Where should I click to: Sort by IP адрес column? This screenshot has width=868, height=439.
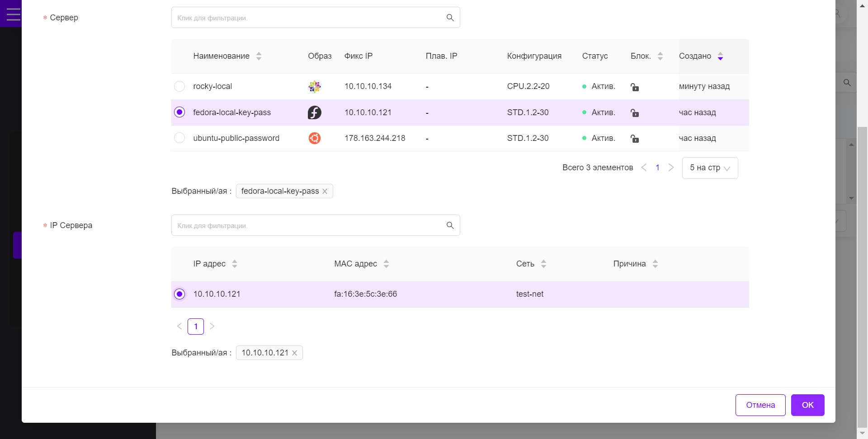coord(234,264)
